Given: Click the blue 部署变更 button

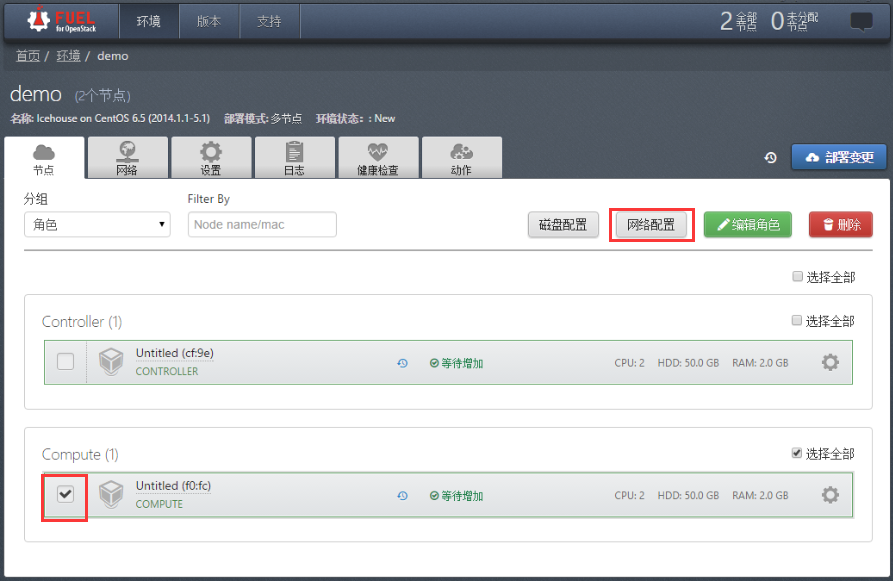Looking at the screenshot, I should tap(839, 157).
